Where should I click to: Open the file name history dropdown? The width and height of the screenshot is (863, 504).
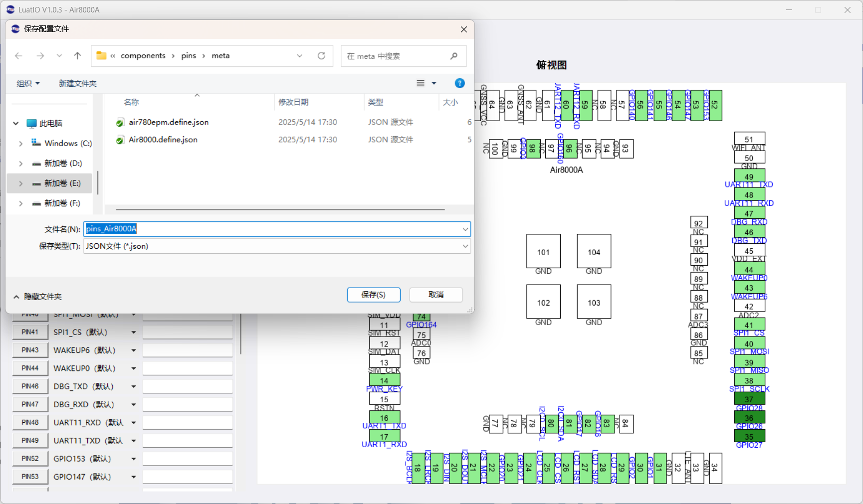(x=465, y=229)
